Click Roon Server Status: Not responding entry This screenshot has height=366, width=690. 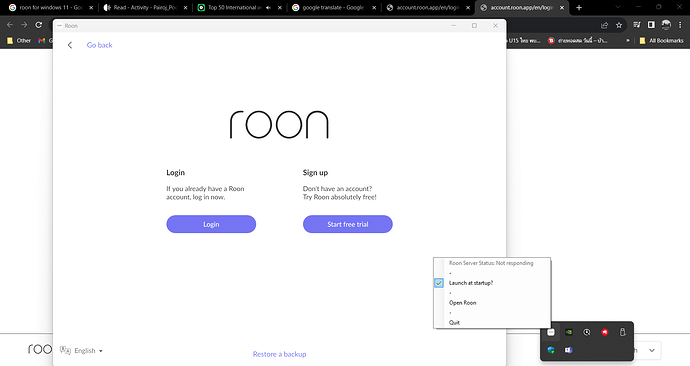coord(491,263)
